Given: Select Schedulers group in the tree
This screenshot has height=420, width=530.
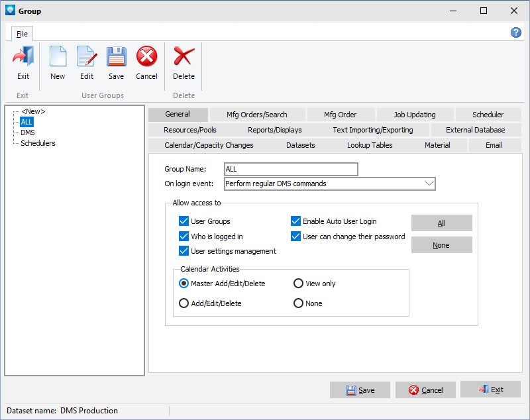Looking at the screenshot, I should coord(38,143).
